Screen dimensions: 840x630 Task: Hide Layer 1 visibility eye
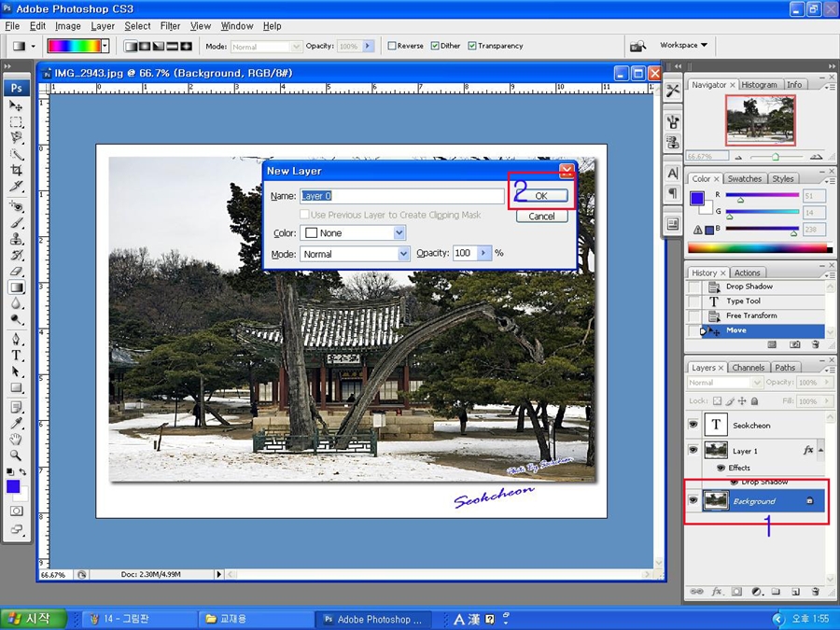(x=693, y=450)
